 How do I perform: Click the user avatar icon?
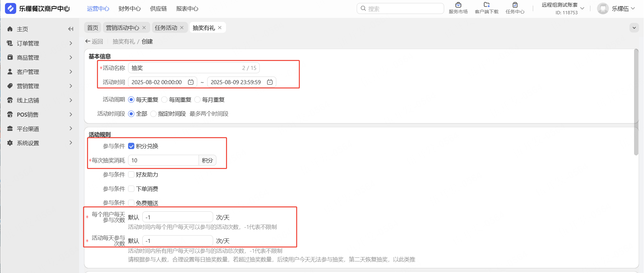[x=603, y=9]
